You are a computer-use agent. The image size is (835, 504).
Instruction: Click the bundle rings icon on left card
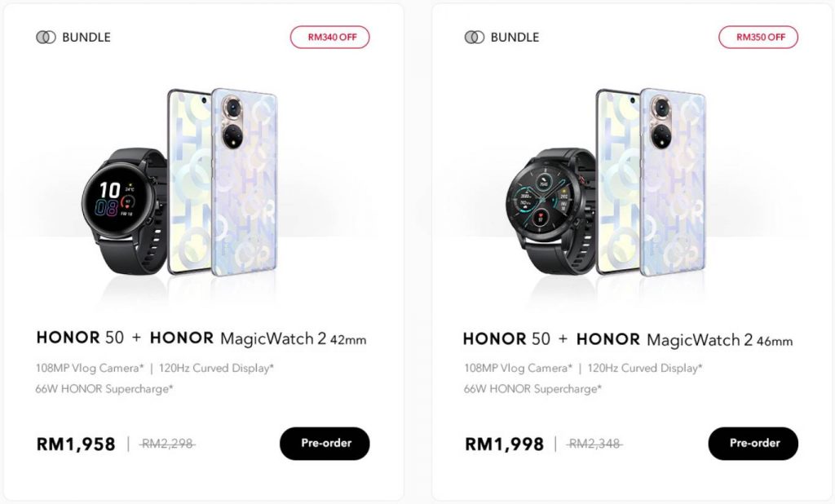(46, 38)
